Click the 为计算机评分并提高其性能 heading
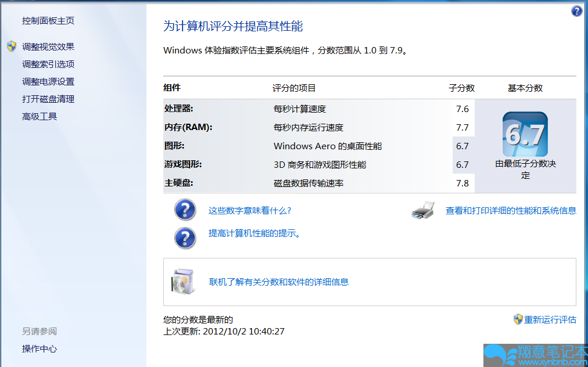 (x=233, y=26)
